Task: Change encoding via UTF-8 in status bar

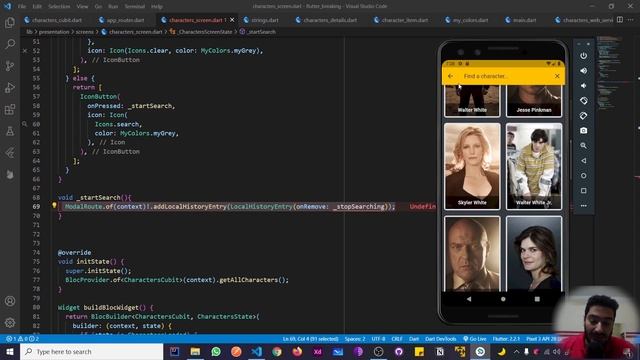Action: [x=378, y=339]
